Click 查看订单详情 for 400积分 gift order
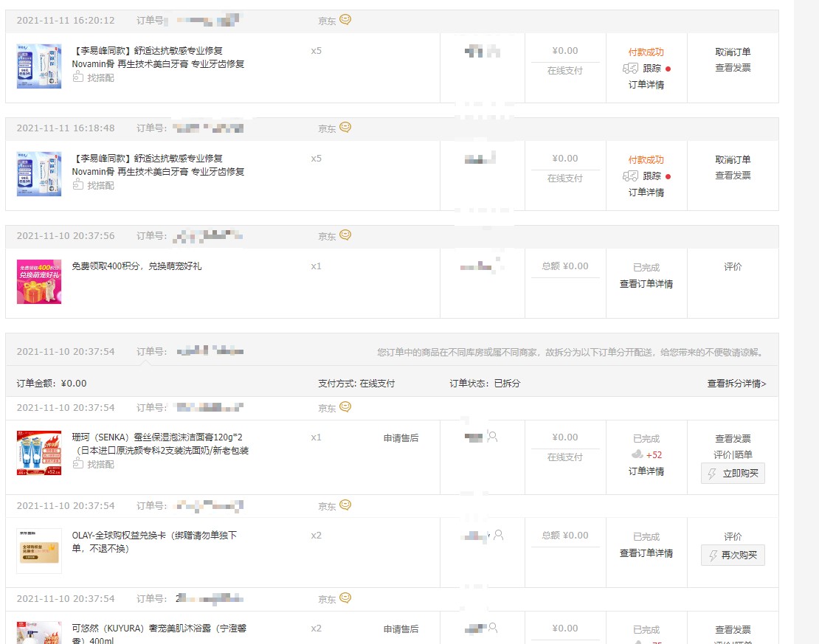 646,283
